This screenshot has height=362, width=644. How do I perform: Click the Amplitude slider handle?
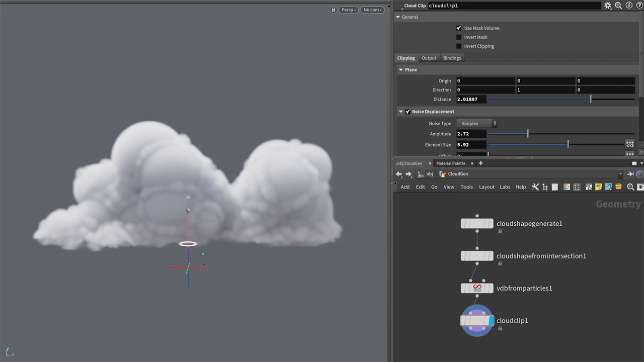(528, 134)
